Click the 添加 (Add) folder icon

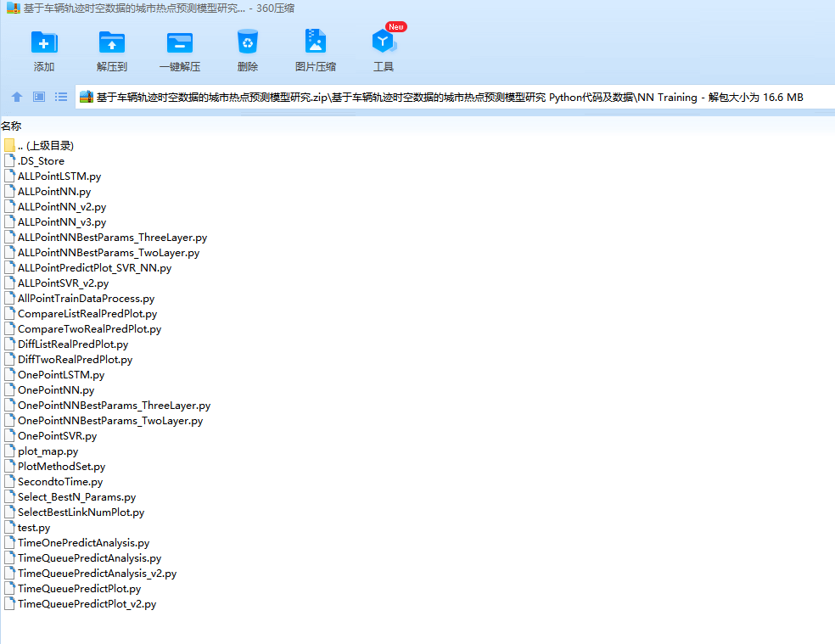[x=44, y=42]
